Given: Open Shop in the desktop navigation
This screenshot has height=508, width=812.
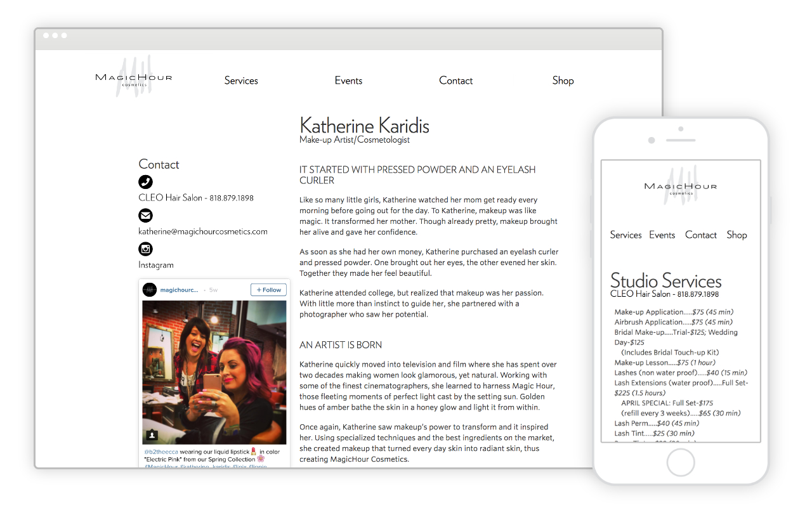Looking at the screenshot, I should [563, 81].
